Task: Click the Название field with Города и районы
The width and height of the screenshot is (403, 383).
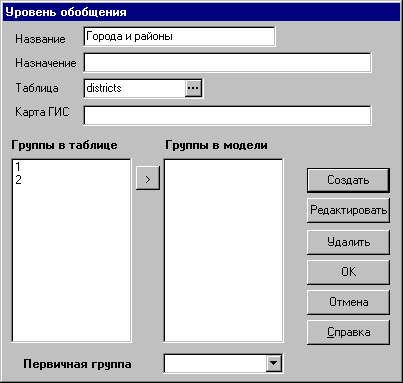Action: point(179,36)
